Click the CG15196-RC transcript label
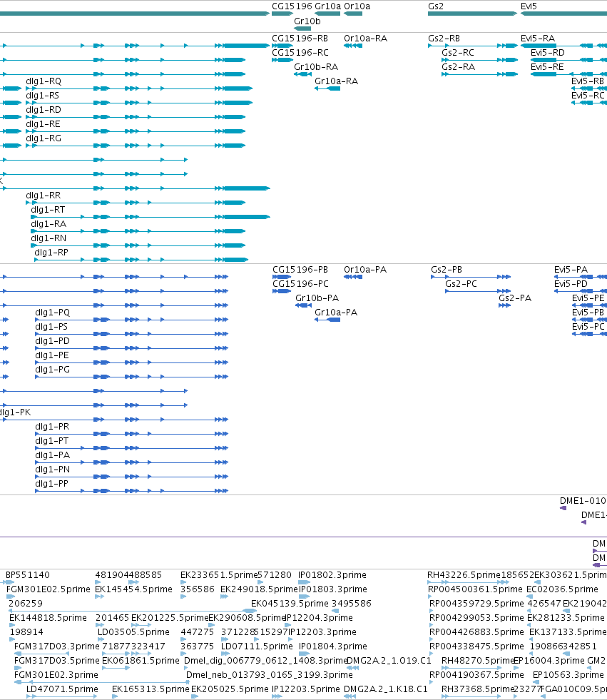The image size is (607, 700). [300, 53]
